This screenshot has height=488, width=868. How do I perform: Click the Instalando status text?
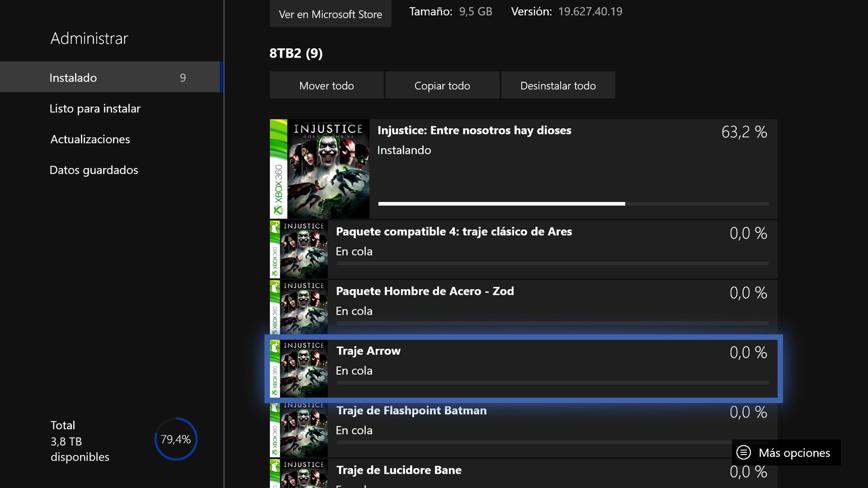point(404,150)
